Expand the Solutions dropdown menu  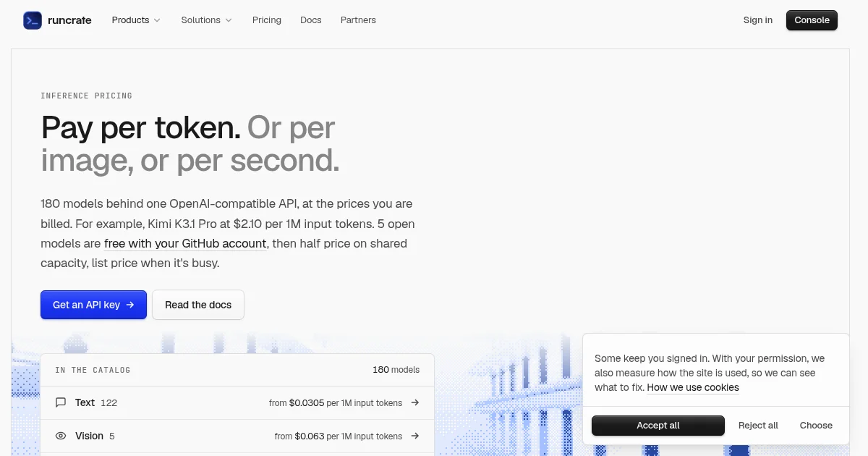(x=207, y=20)
